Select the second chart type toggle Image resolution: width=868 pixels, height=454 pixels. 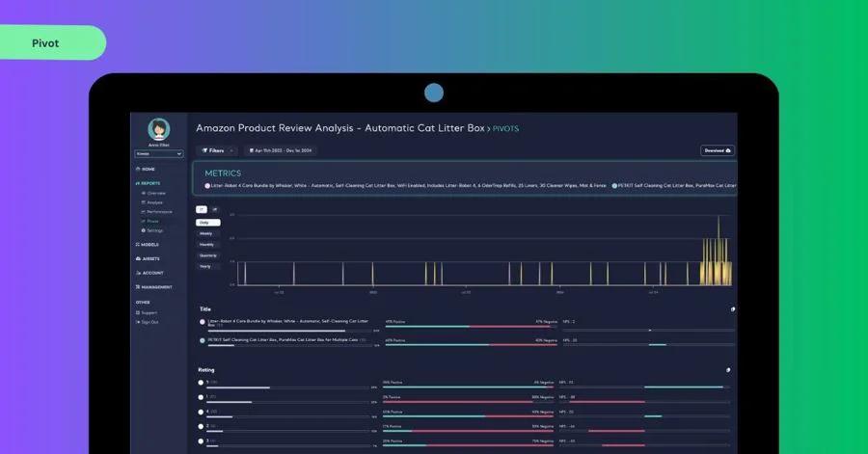coord(215,209)
